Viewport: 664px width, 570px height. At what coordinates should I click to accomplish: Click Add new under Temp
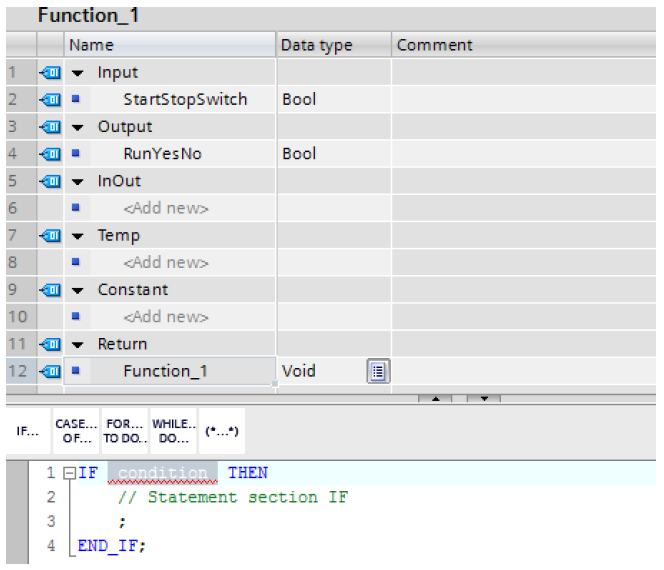pyautogui.click(x=166, y=263)
